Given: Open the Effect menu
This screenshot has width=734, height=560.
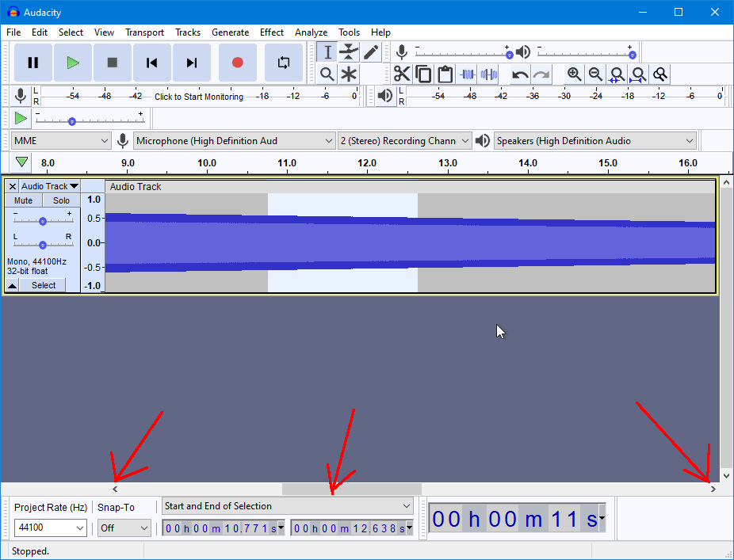Looking at the screenshot, I should [272, 32].
